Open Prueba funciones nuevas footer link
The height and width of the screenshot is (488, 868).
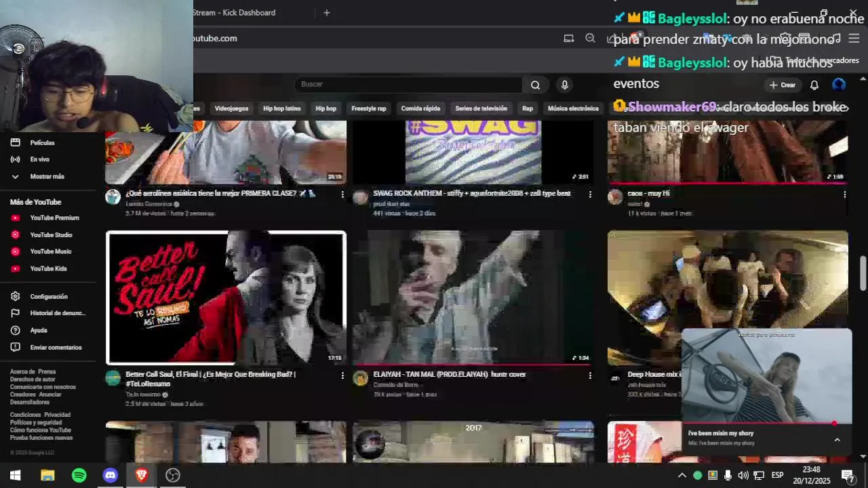point(41,438)
